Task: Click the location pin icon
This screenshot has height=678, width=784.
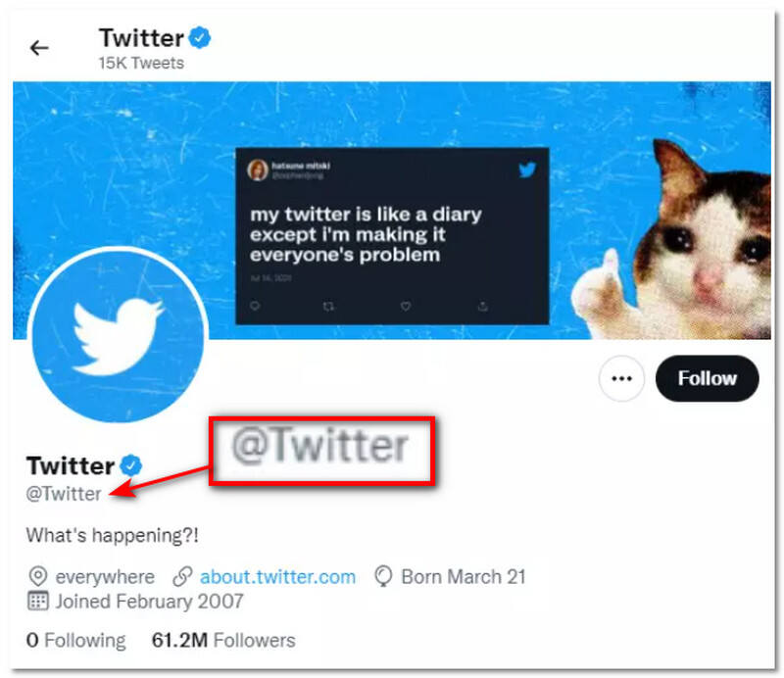Action: pos(37,576)
